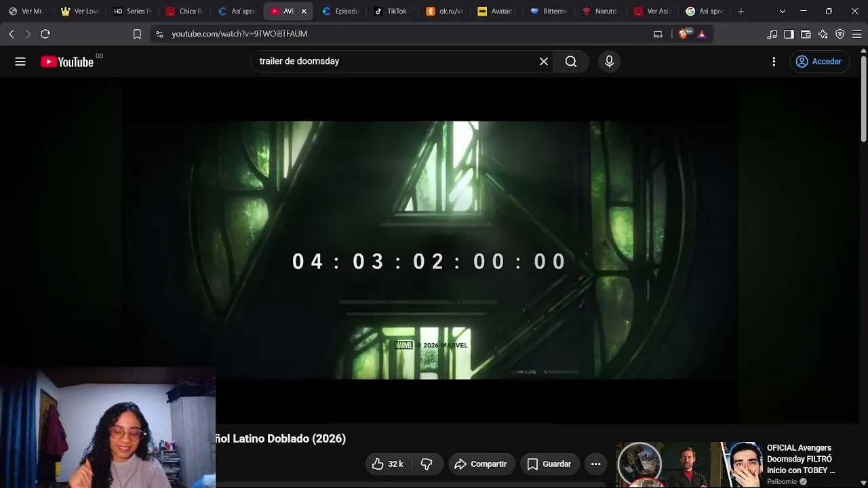Switch to the 'Ver Mr.' tab
The image size is (868, 488).
pyautogui.click(x=27, y=12)
